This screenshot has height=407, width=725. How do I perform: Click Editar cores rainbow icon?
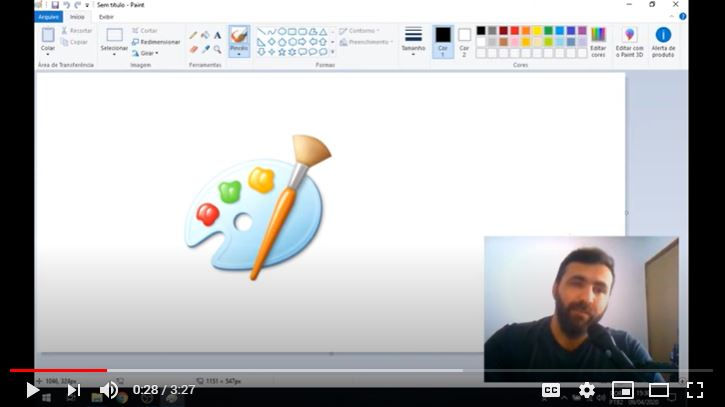(598, 35)
